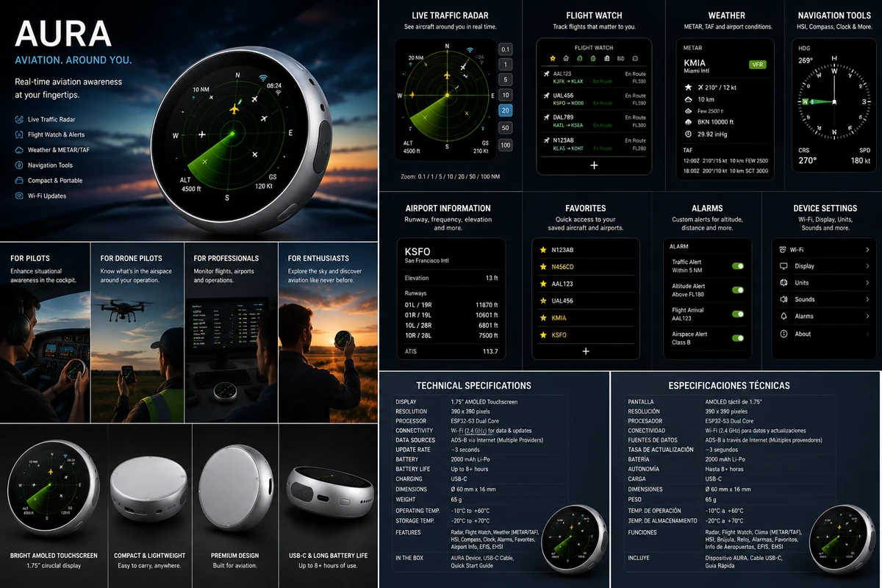Click the star next to KMIA favorite
Image resolution: width=882 pixels, height=588 pixels.
coord(543,318)
